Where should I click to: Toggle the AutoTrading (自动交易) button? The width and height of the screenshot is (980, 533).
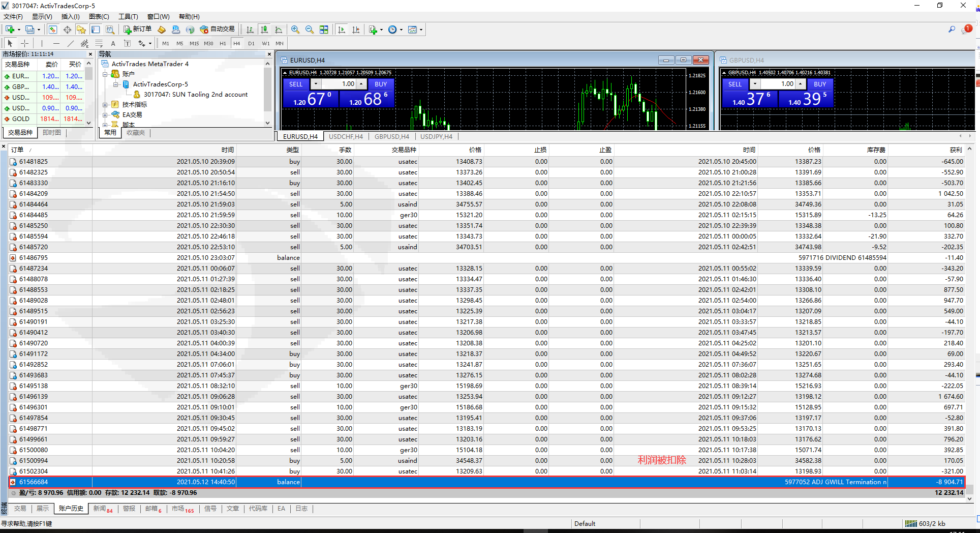coord(218,29)
